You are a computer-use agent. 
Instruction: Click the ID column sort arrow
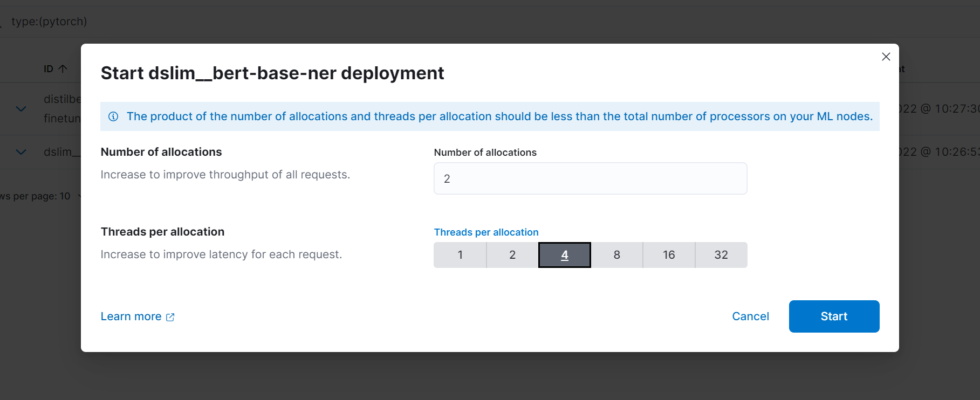[63, 68]
